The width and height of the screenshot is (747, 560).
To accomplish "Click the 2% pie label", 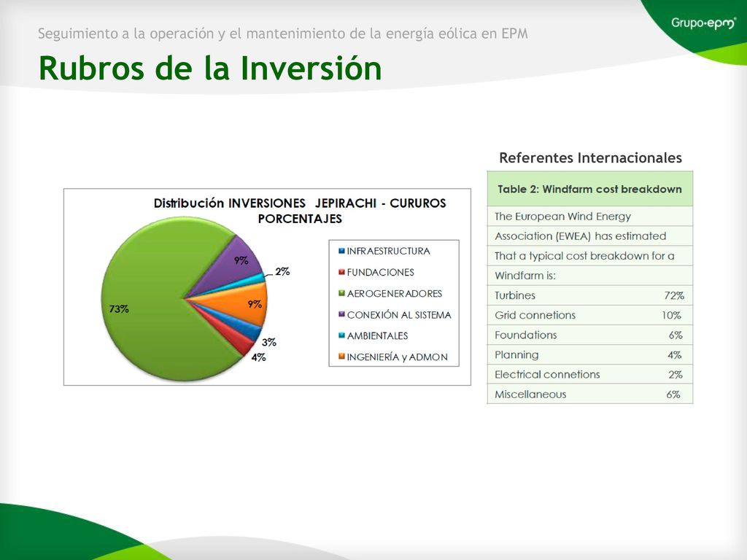I will pyautogui.click(x=282, y=271).
